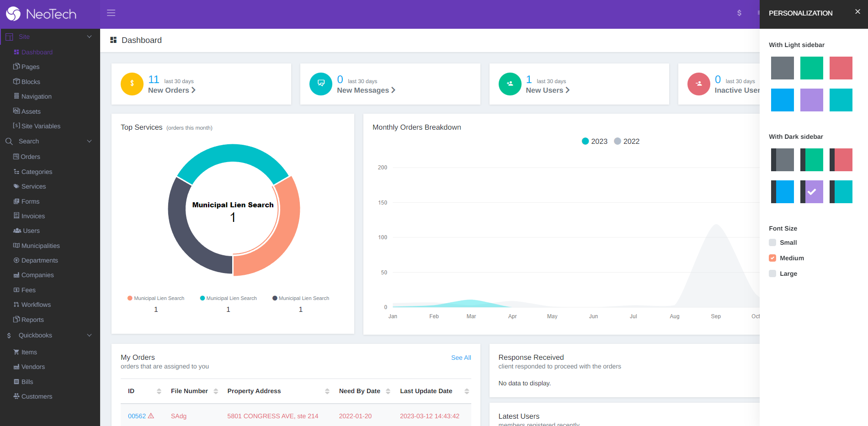Toggle teal Municipal Lien Search legend
Screen dimensions: 868x426
coord(228,298)
